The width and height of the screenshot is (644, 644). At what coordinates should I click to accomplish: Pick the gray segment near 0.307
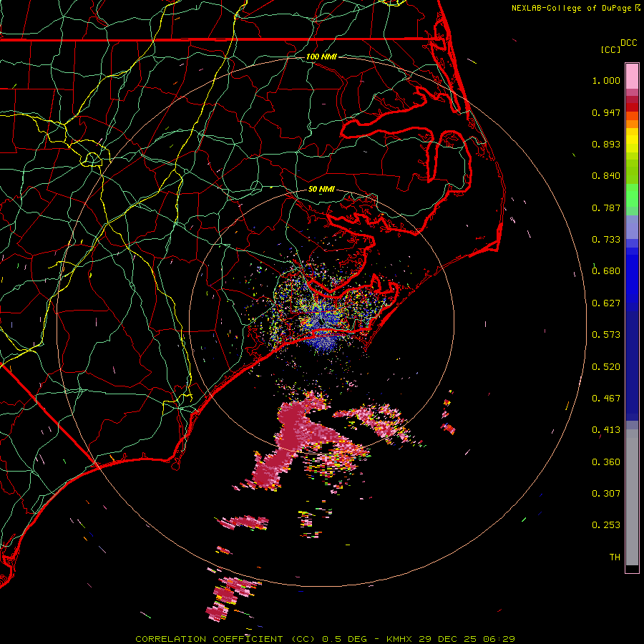(x=632, y=497)
